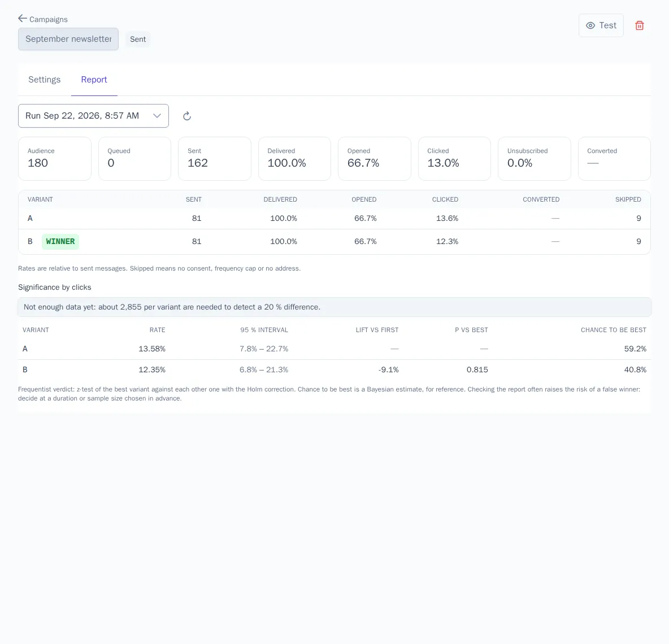This screenshot has width=669, height=644.
Task: Click the Opened 66.7% card
Action: (375, 159)
